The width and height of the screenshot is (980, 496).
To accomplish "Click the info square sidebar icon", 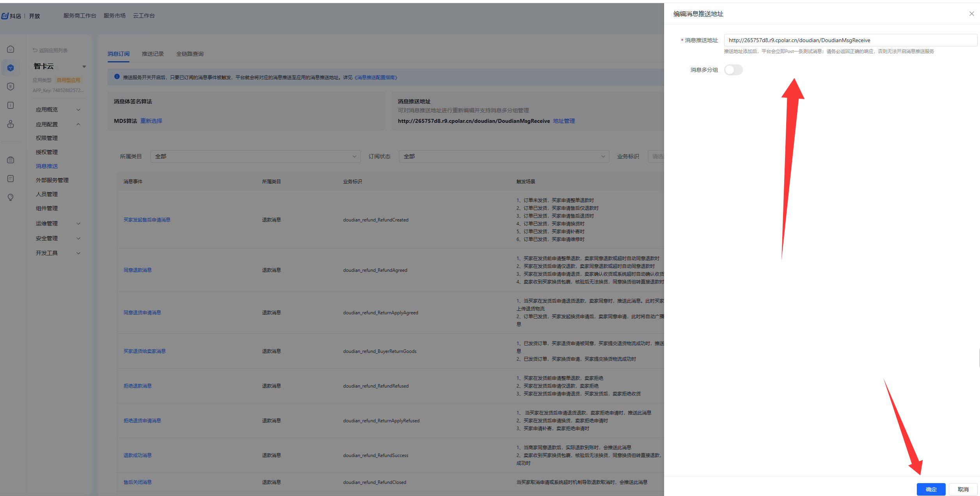I will point(11,105).
